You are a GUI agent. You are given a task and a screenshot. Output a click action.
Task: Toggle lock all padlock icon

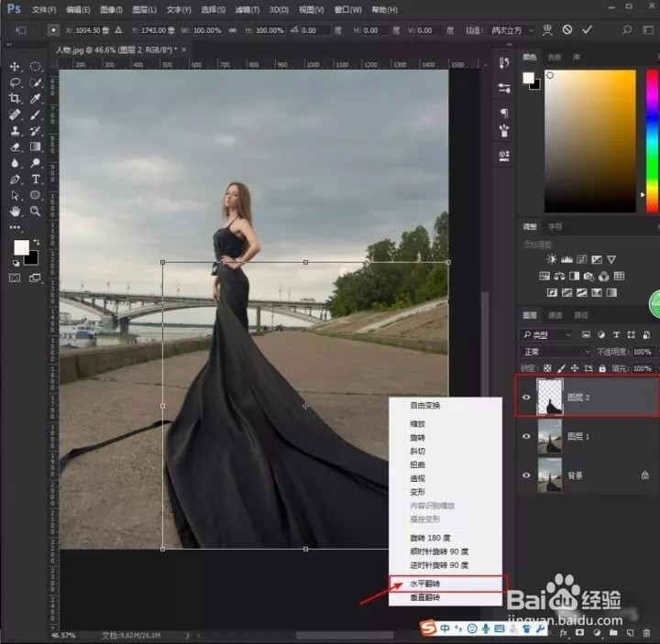(602, 368)
